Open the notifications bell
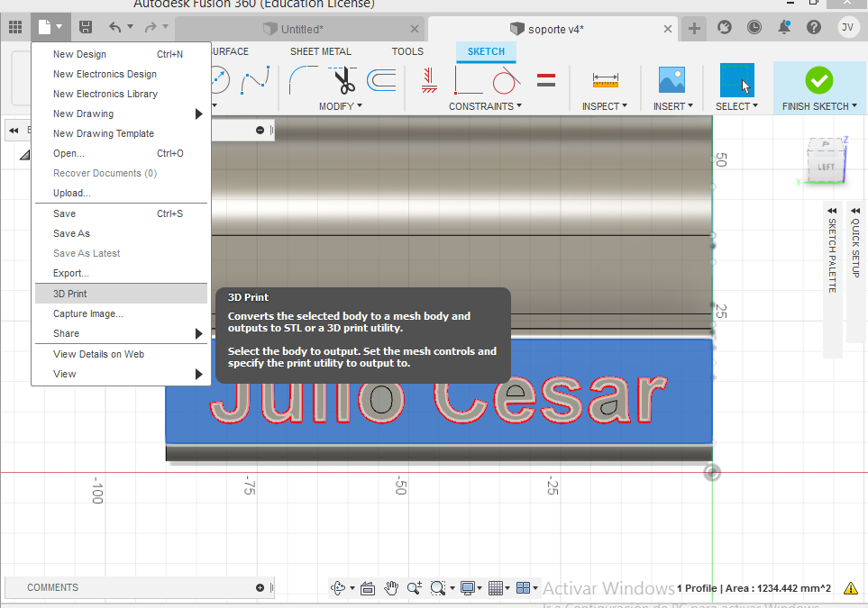 (784, 27)
